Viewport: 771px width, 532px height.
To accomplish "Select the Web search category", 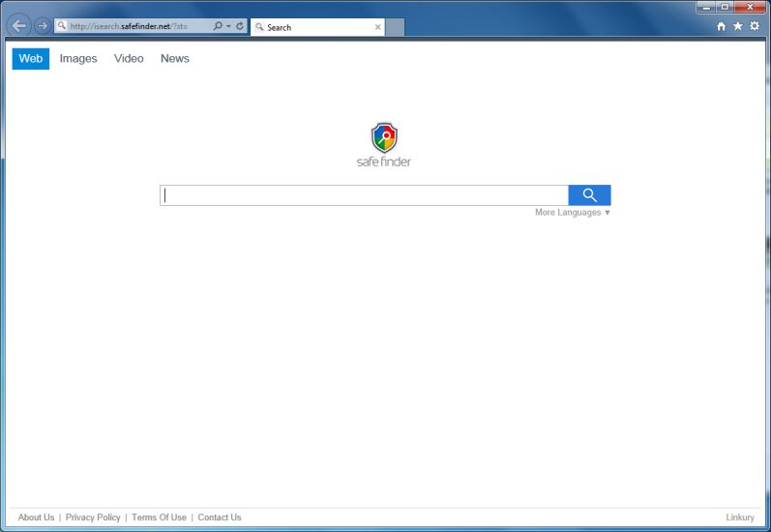I will coord(31,58).
